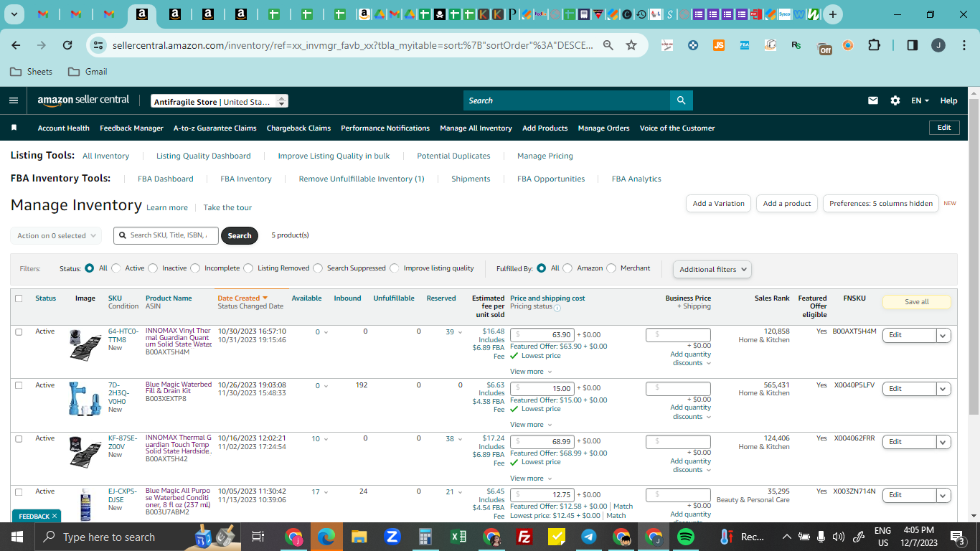Open Microsoft Edge from the taskbar
The width and height of the screenshot is (980, 551).
pos(326,537)
